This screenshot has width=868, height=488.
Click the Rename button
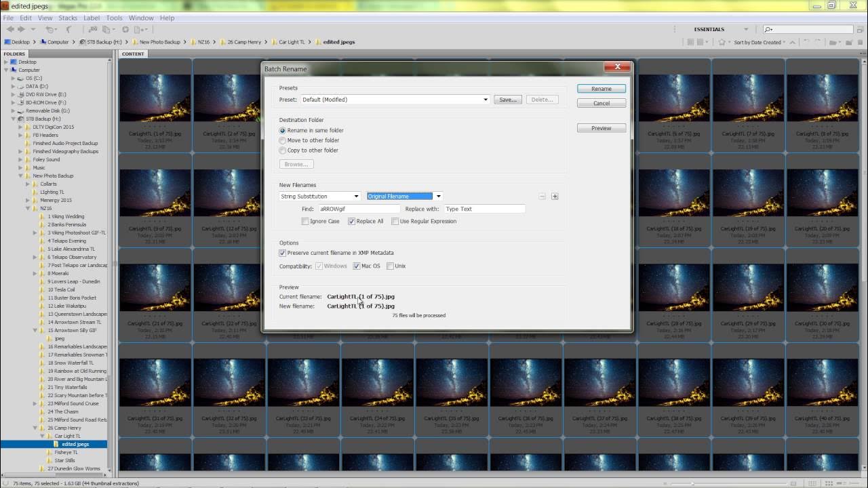pos(601,89)
